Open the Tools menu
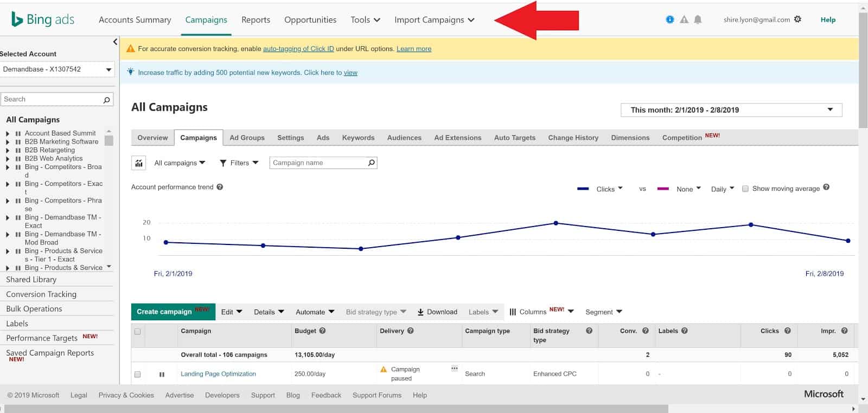The width and height of the screenshot is (868, 413). (365, 20)
